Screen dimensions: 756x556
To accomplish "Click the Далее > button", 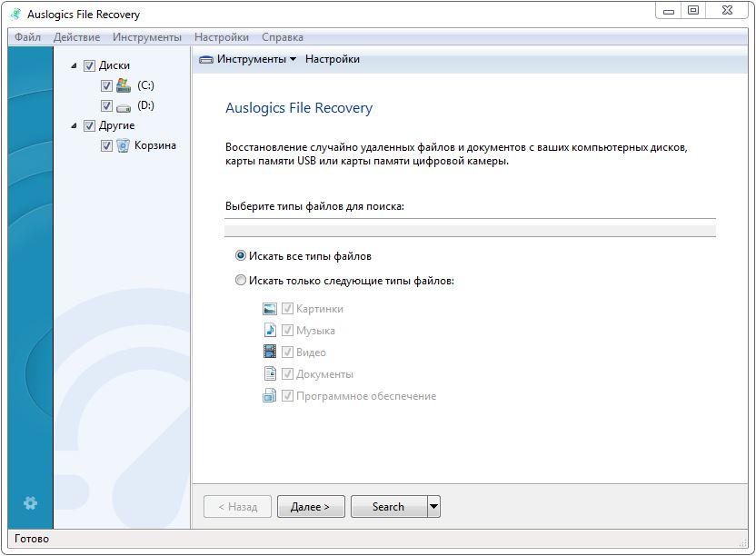I will pyautogui.click(x=311, y=506).
